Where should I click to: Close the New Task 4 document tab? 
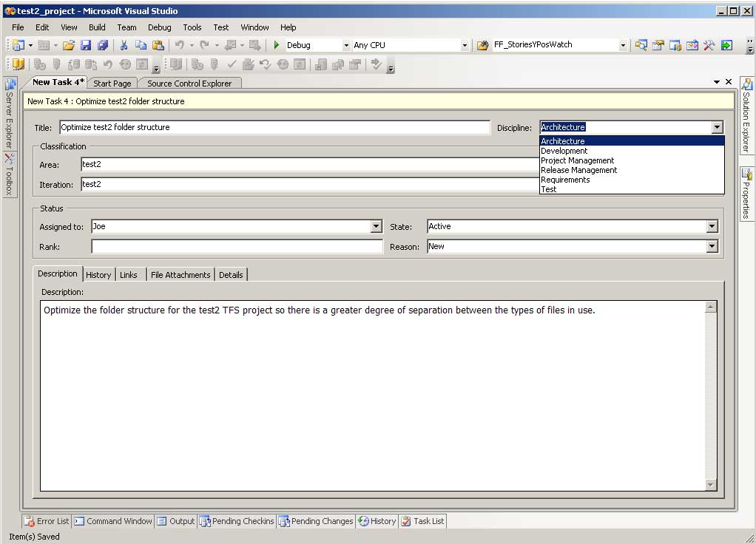click(729, 82)
